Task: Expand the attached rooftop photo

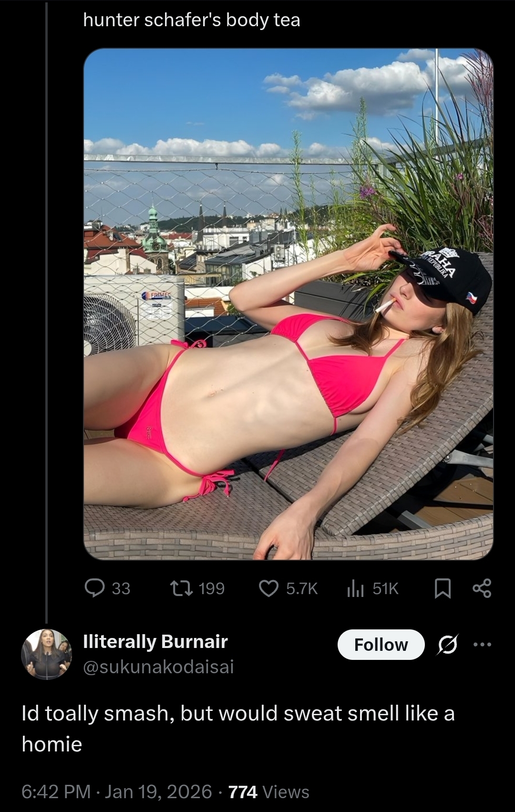Action: point(288,304)
